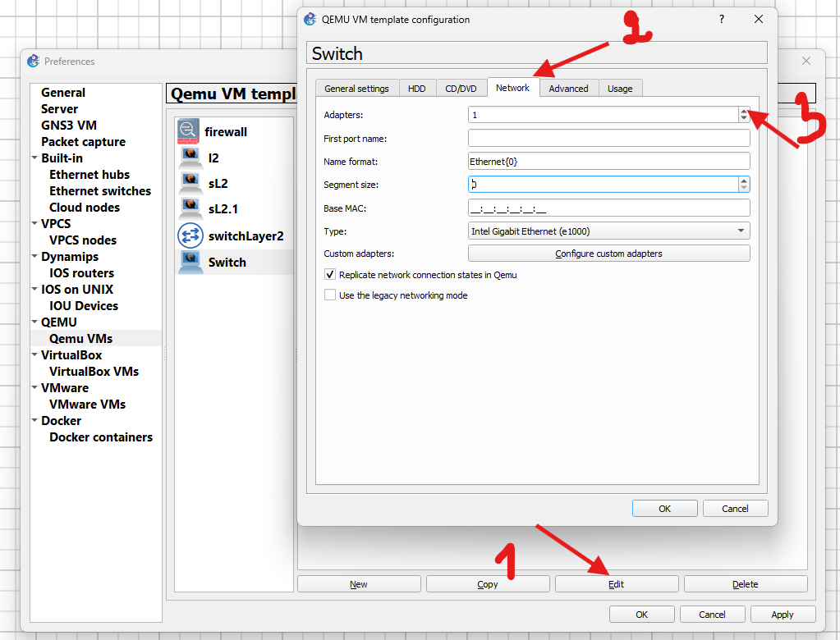This screenshot has width=840, height=640.
Task: Select Cloud nodes in preferences tree
Action: (x=85, y=207)
